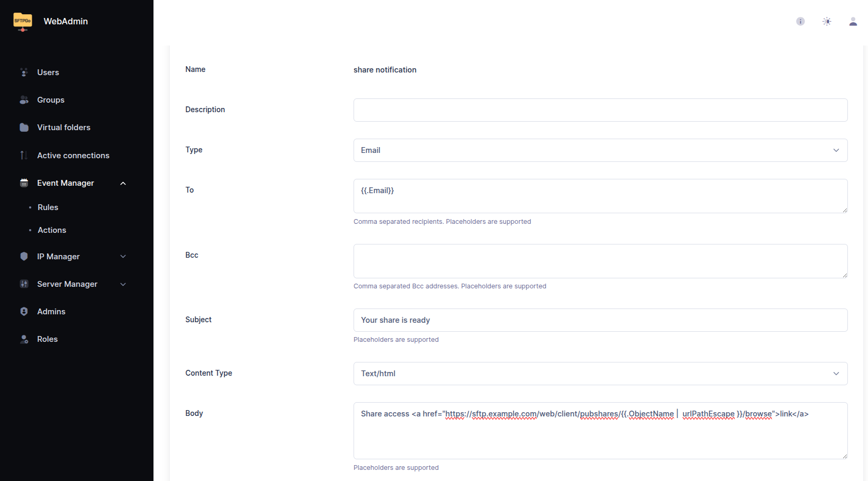Viewport: 868px width, 481px height.
Task: Click the Virtual folders folder icon
Action: [x=24, y=128]
